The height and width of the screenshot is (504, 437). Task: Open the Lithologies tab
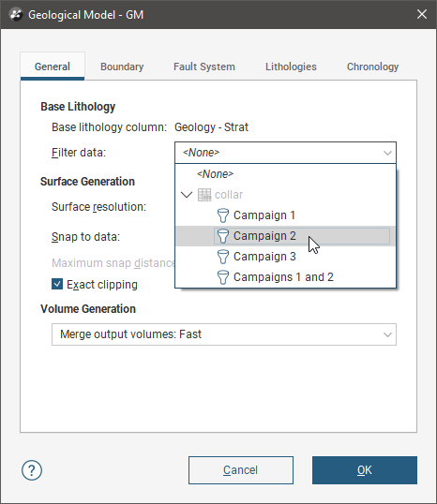click(291, 67)
